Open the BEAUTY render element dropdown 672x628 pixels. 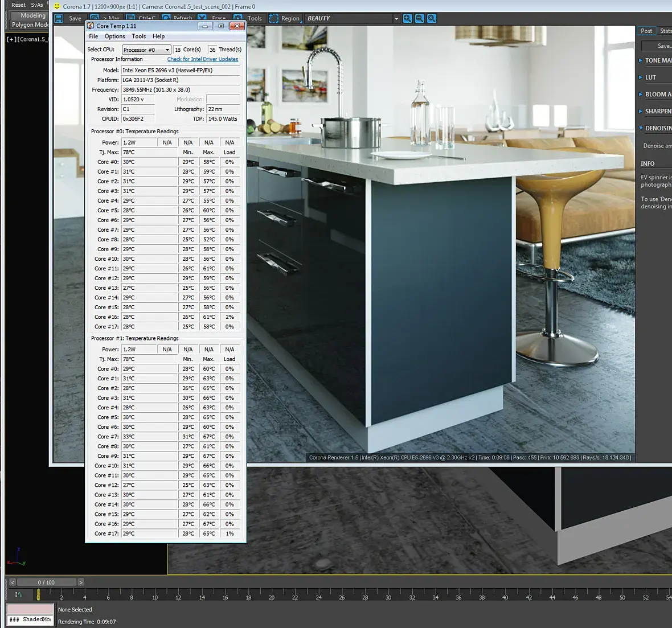[353, 18]
